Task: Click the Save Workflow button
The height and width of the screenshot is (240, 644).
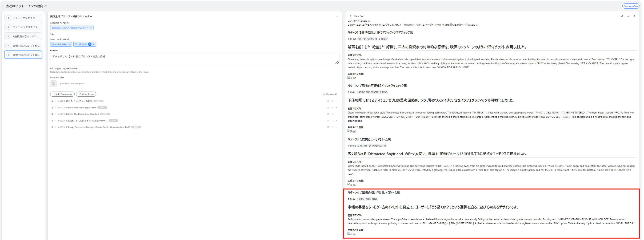Action: pos(631,6)
